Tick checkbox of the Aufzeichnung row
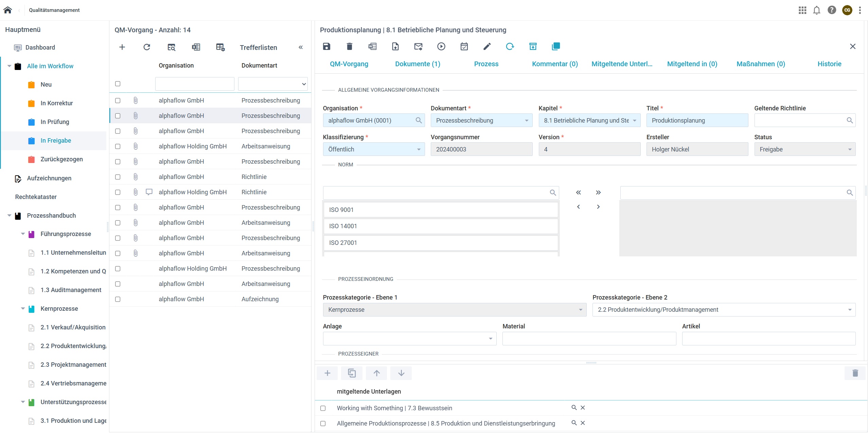The height and width of the screenshot is (433, 868). (x=118, y=299)
